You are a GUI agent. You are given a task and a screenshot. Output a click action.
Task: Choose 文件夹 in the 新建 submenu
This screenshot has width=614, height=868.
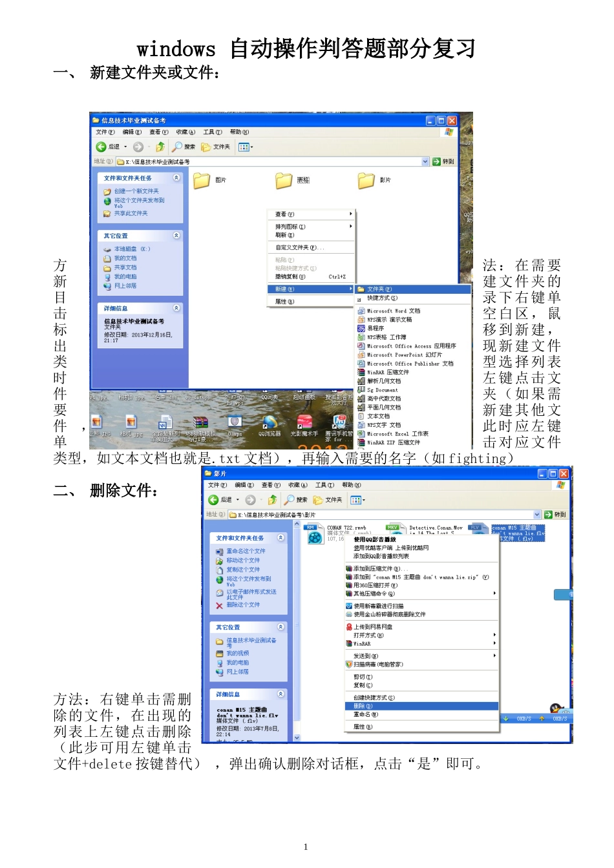point(413,289)
